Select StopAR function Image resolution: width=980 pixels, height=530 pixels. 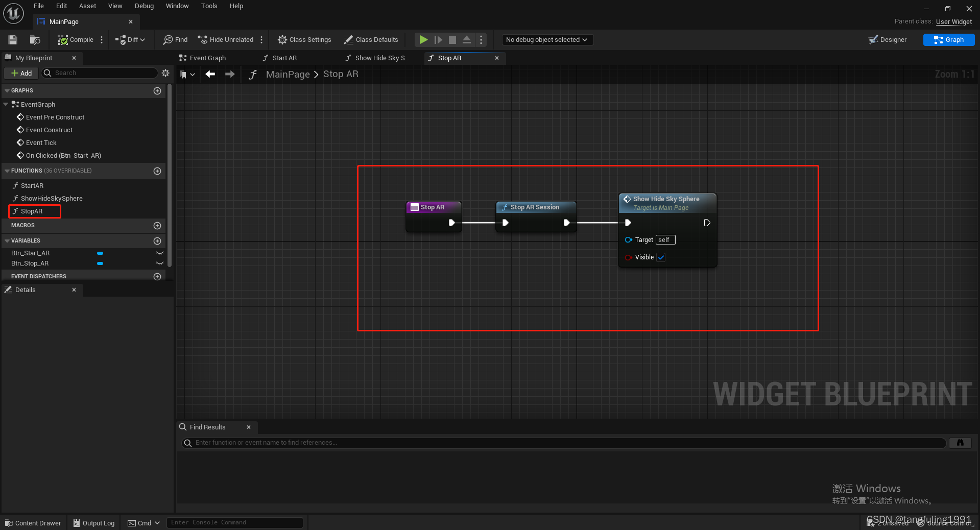pyautogui.click(x=32, y=211)
